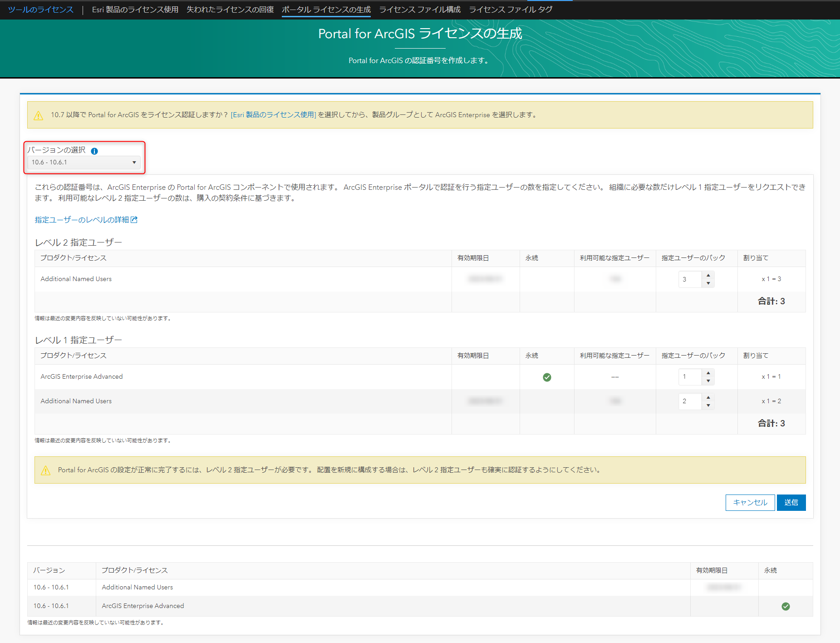Increase ArcGIS Enterprise Advanced pack count
840x643 pixels.
[x=708, y=373]
